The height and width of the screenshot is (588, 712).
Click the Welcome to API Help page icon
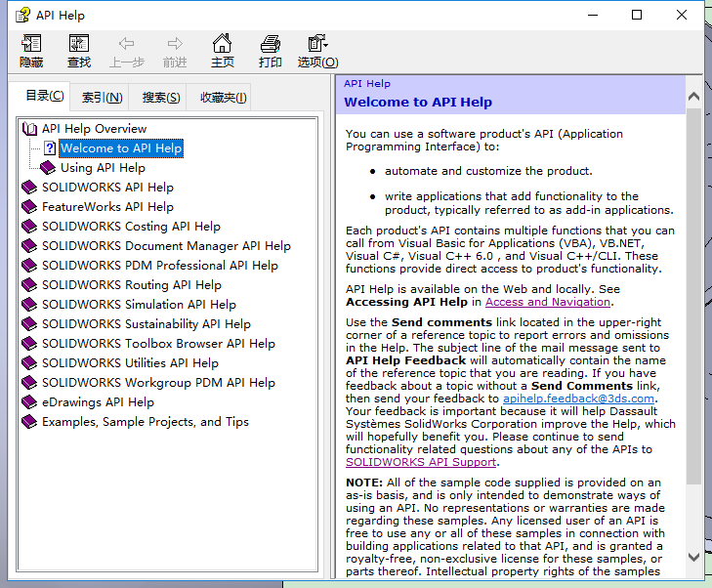tap(50, 148)
